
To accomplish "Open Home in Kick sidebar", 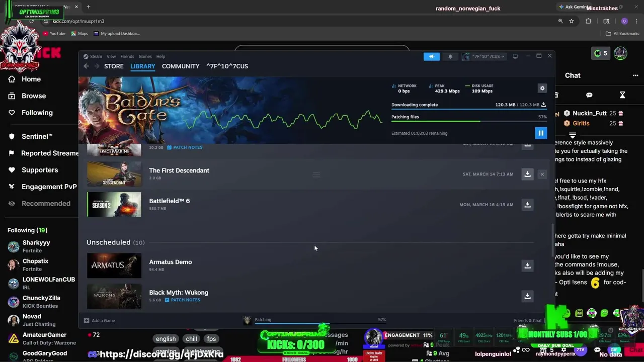I will coord(31,79).
